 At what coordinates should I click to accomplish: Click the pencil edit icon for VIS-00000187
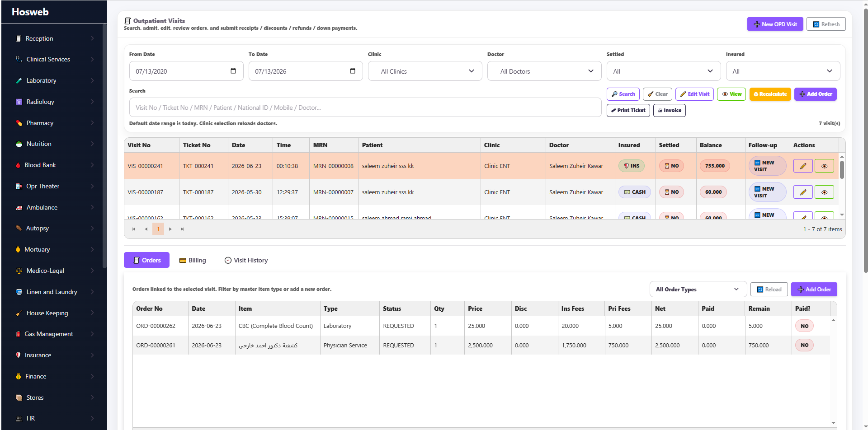coord(803,192)
